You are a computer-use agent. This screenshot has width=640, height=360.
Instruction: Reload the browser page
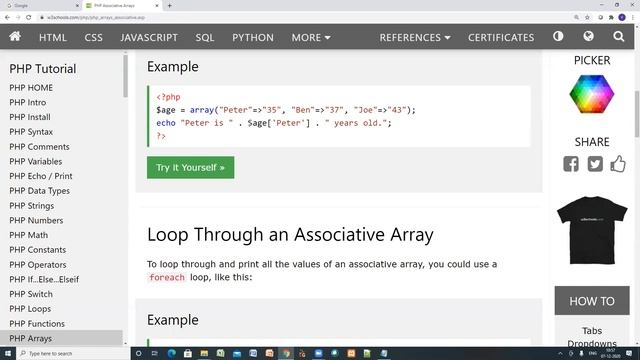click(29, 17)
